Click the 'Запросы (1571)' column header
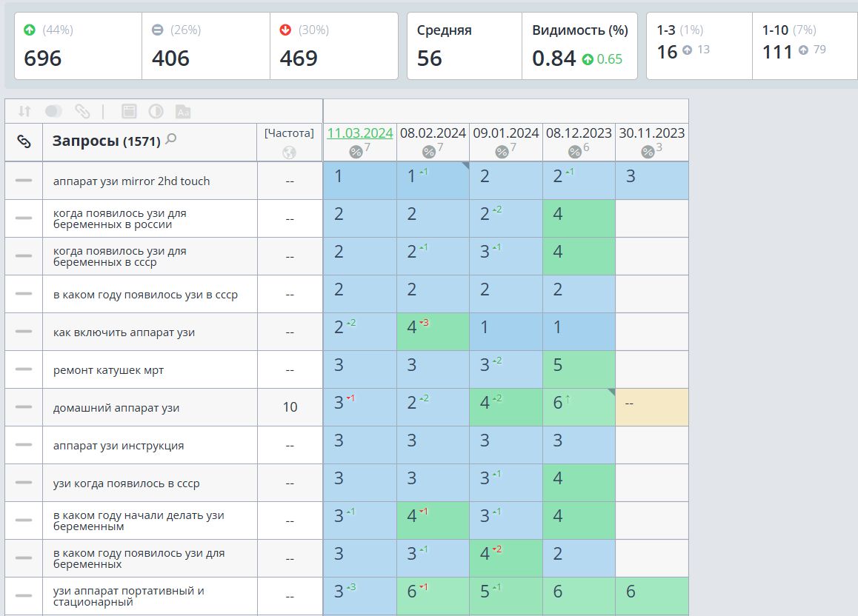 point(107,141)
